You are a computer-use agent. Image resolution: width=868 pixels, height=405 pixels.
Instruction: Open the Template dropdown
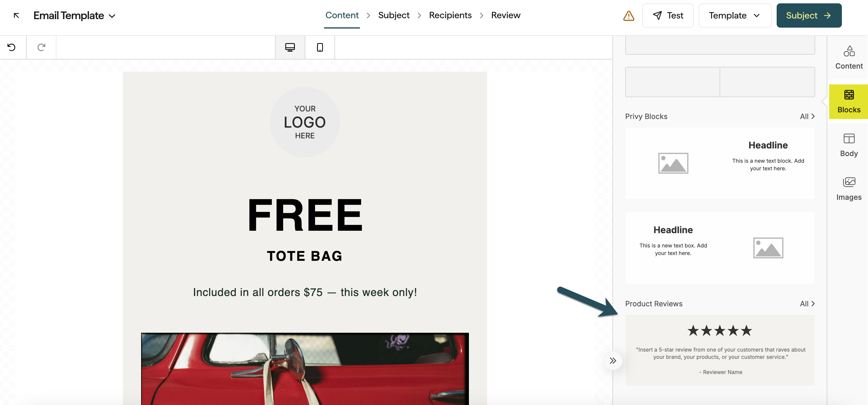coord(735,15)
